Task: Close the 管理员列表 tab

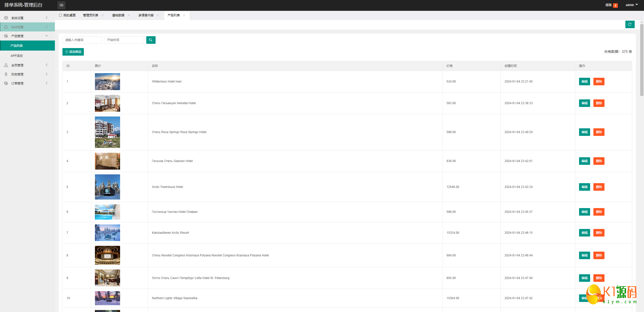Action: [102, 15]
